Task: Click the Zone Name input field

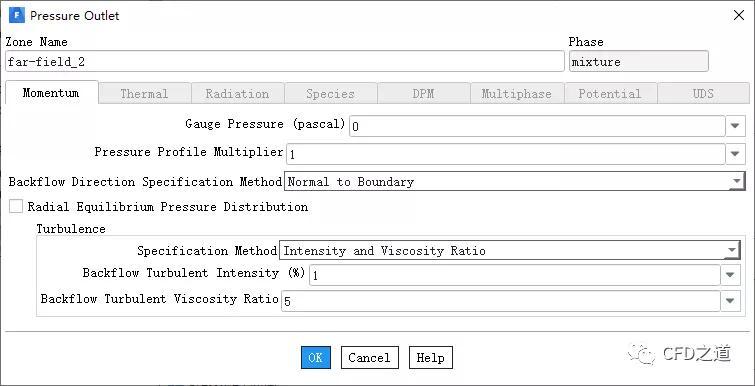Action: point(285,62)
